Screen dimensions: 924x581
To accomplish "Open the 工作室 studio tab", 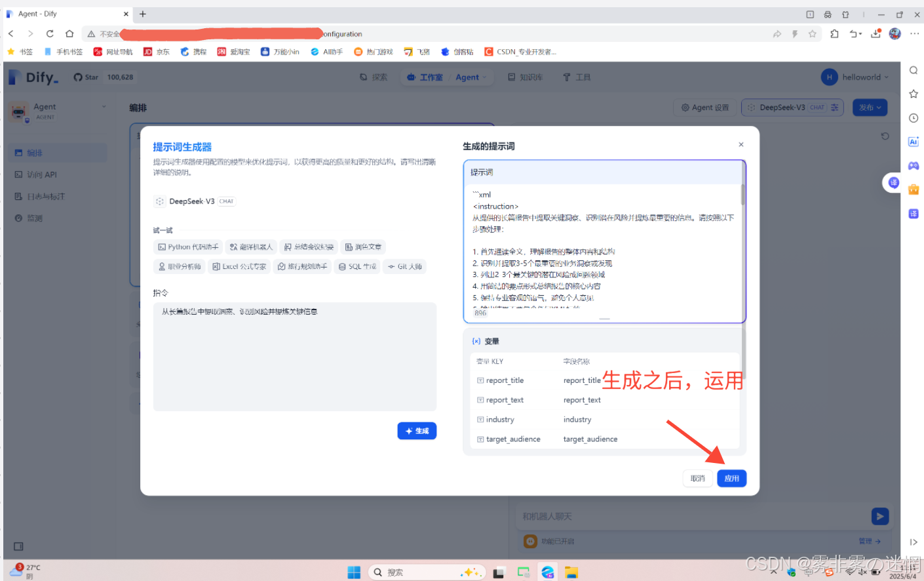I will [425, 77].
